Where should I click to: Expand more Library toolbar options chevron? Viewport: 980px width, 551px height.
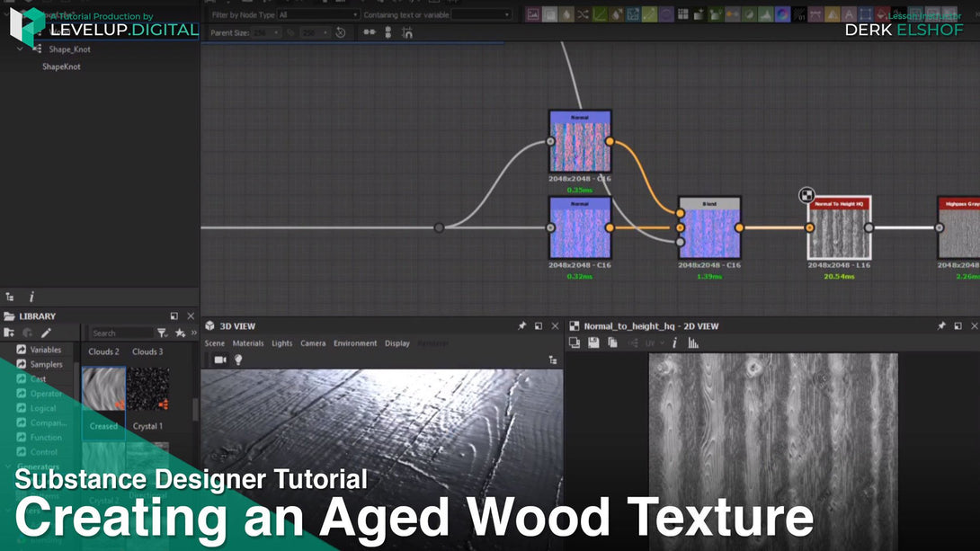(193, 333)
